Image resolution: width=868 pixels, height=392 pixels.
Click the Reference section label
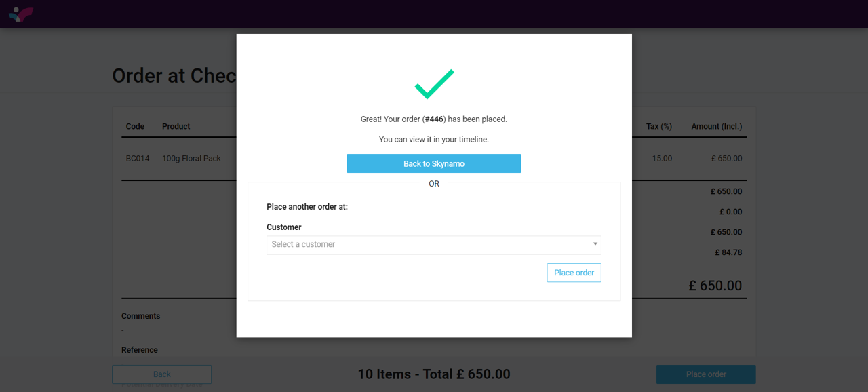point(139,350)
